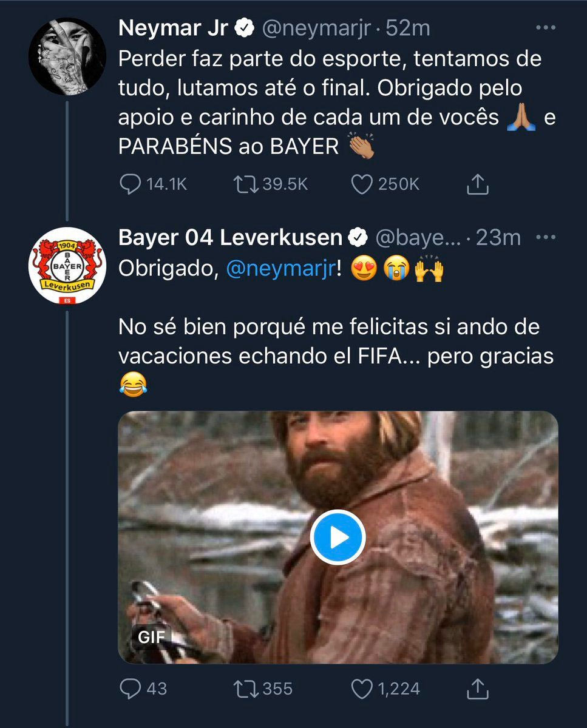Like the Bayer 04 Leverkusen tweet
The image size is (587, 728).
[362, 688]
